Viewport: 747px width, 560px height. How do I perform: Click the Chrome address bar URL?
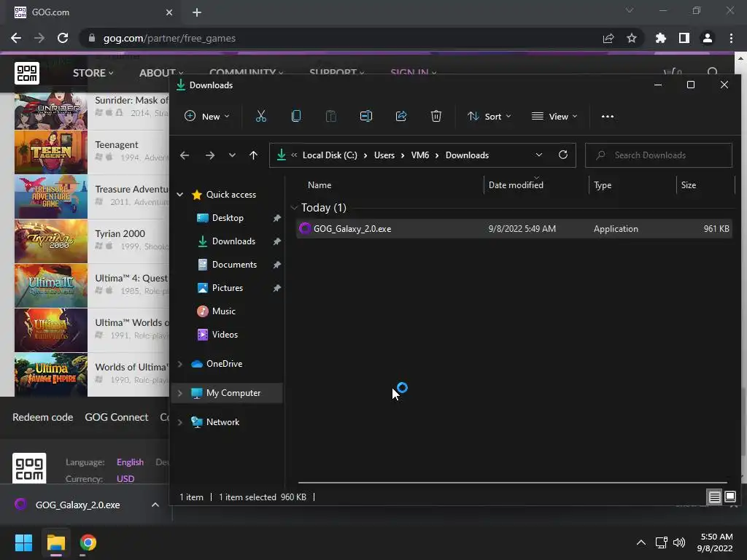pyautogui.click(x=169, y=38)
